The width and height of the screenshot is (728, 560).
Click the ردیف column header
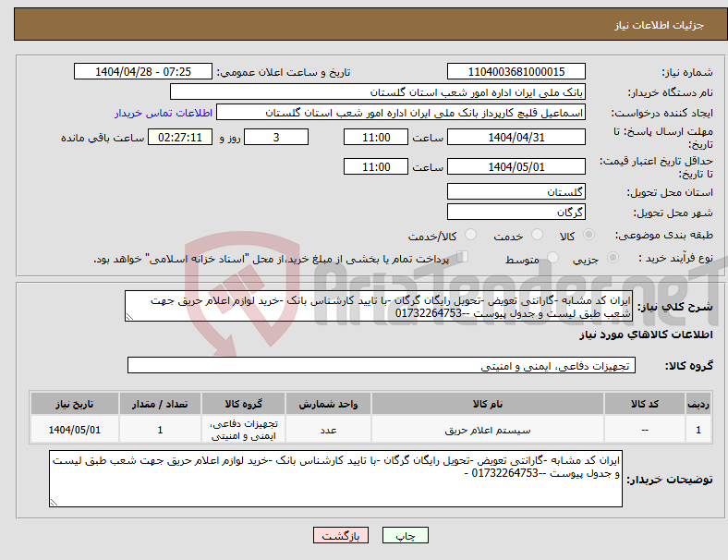point(698,404)
